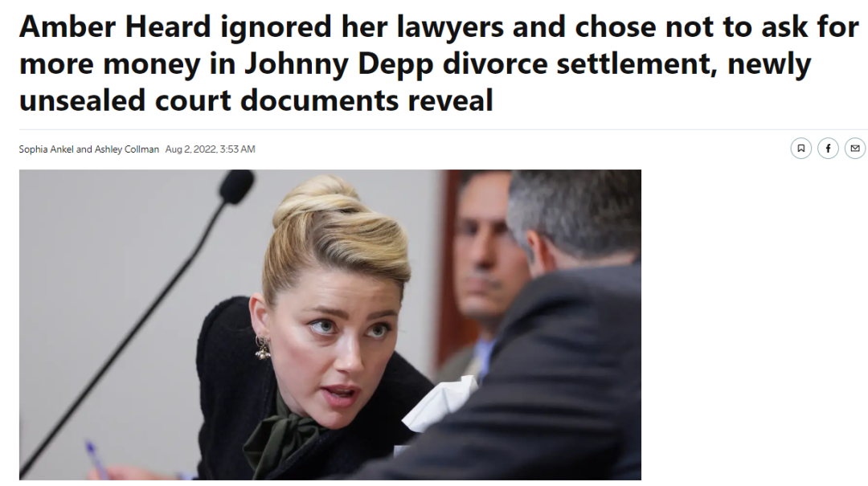Share the article via Facebook icon

tap(828, 149)
